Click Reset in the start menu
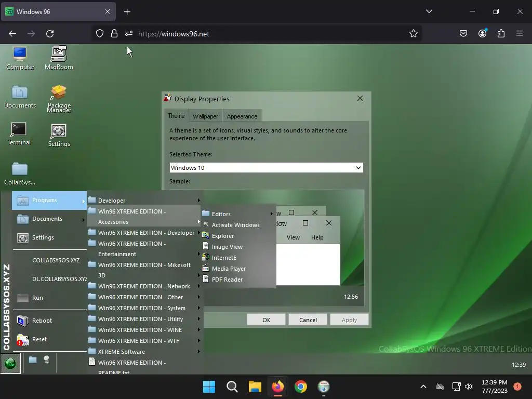 (x=49, y=339)
